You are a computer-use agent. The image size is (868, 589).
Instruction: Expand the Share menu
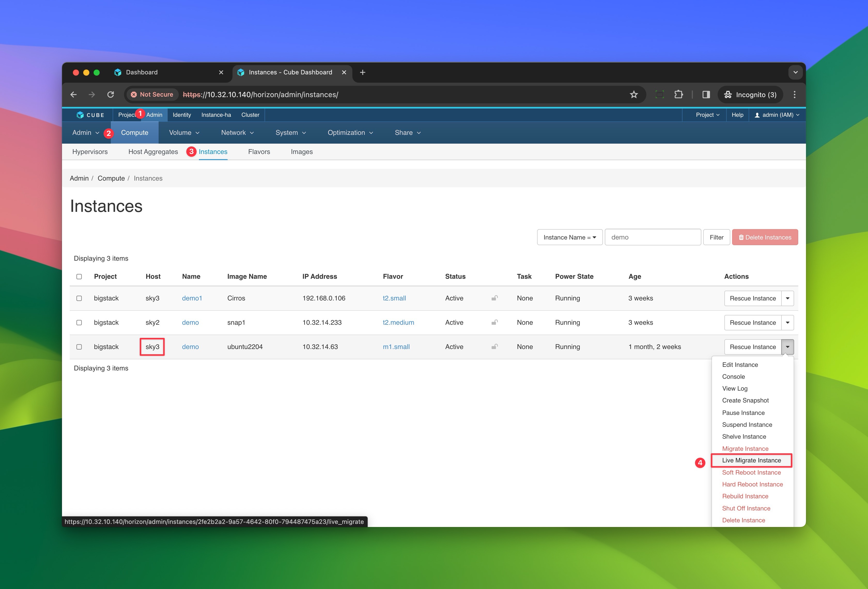coord(408,133)
